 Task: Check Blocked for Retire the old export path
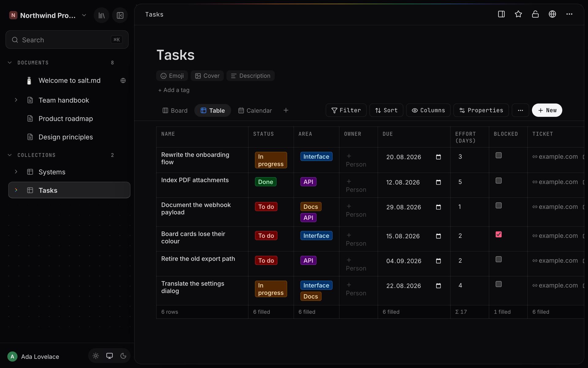click(x=499, y=259)
